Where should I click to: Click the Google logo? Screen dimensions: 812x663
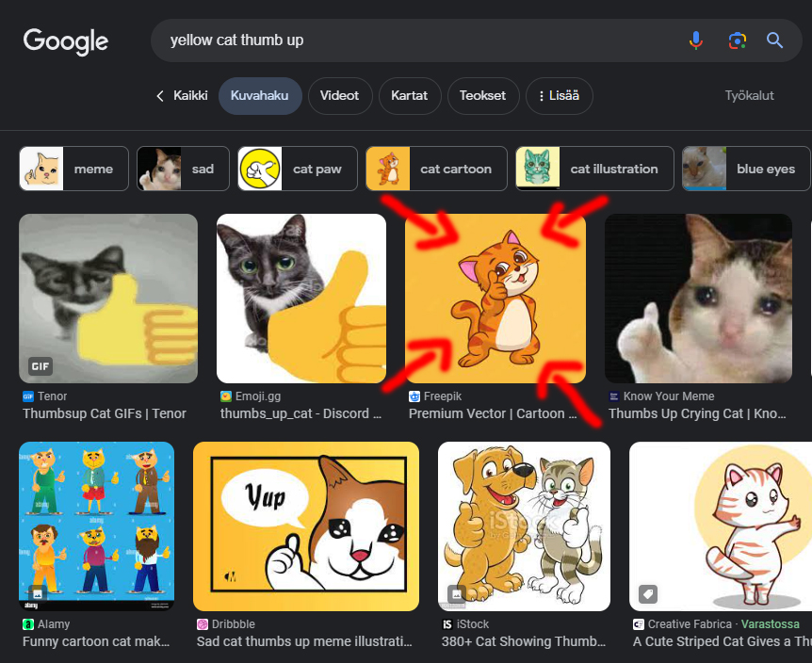66,41
